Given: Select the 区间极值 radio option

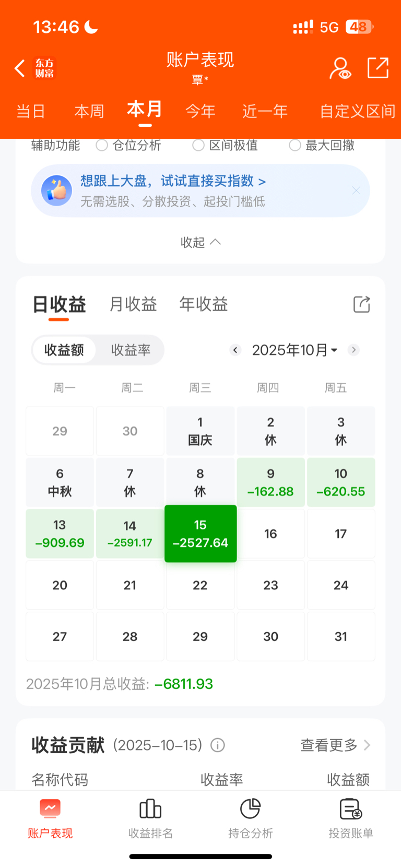Looking at the screenshot, I should [198, 145].
